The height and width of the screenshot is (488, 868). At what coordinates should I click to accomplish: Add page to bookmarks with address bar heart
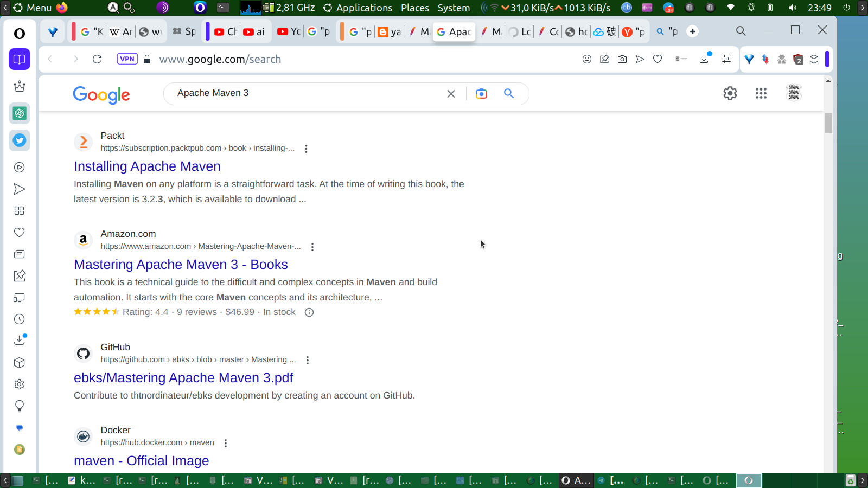[x=658, y=59]
